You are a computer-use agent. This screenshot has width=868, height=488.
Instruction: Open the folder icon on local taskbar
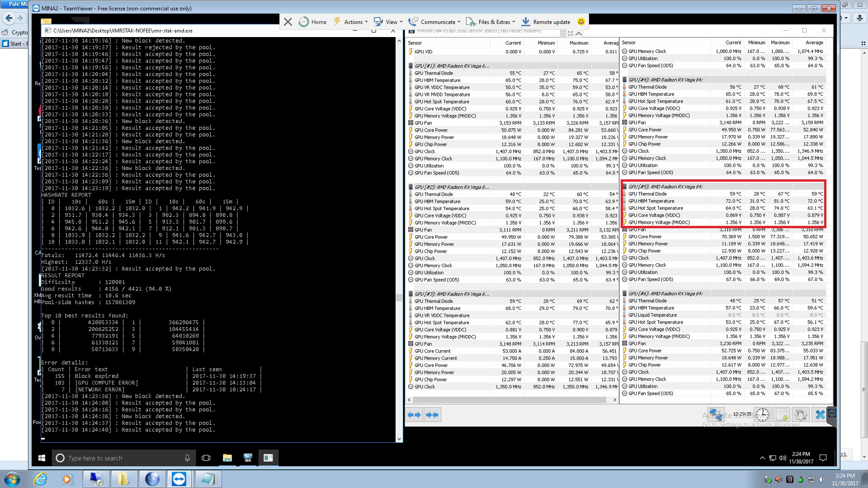pyautogui.click(x=123, y=479)
